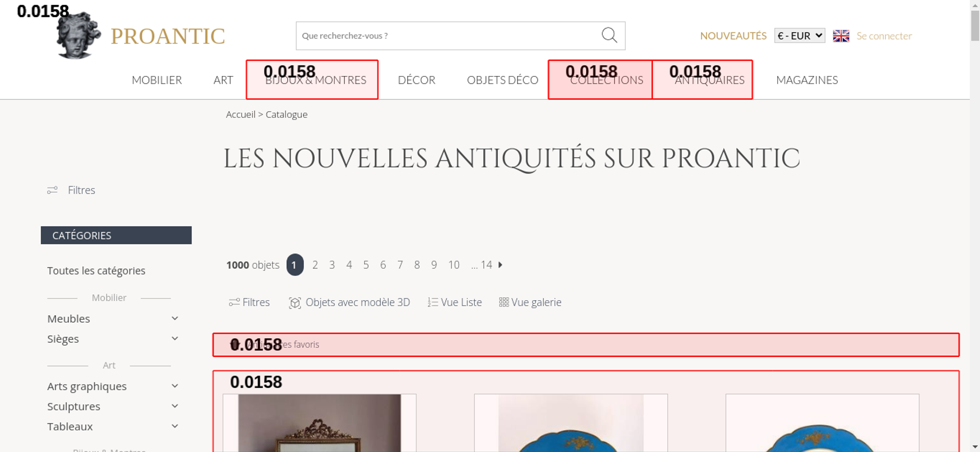
Task: Click the CATÉGORIES sidebar header
Action: point(116,235)
